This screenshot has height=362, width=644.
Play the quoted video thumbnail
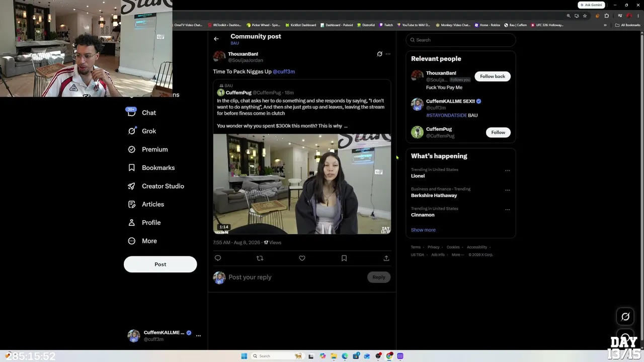pos(302,184)
